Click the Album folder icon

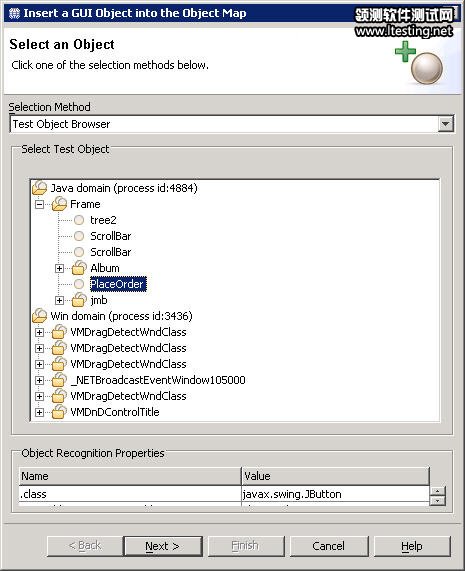79,268
